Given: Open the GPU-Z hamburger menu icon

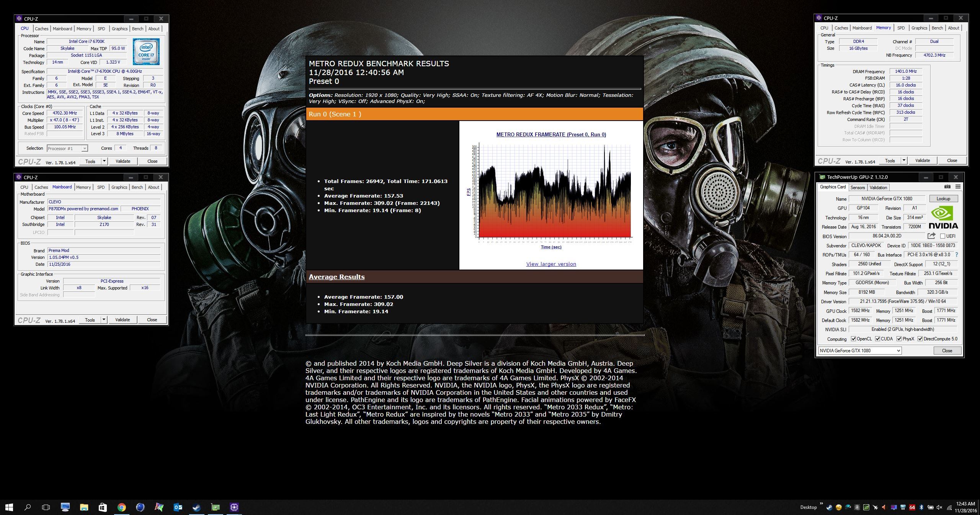Looking at the screenshot, I should tap(958, 187).
